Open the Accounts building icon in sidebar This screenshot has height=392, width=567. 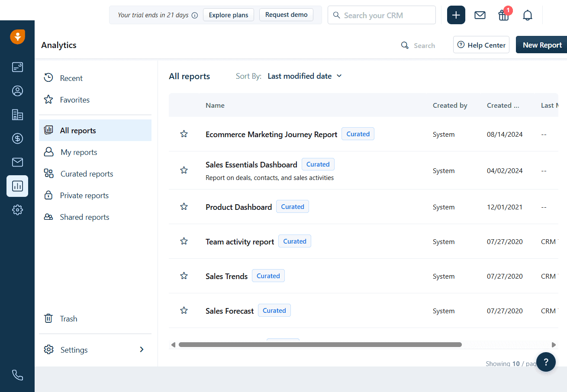click(17, 115)
